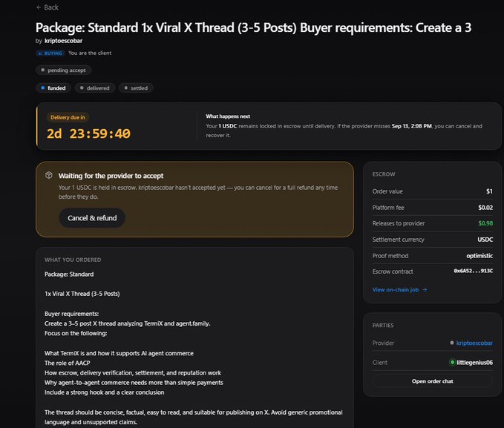This screenshot has width=504, height=428.
Task: Click the Order value $1 amount
Action: tap(489, 191)
